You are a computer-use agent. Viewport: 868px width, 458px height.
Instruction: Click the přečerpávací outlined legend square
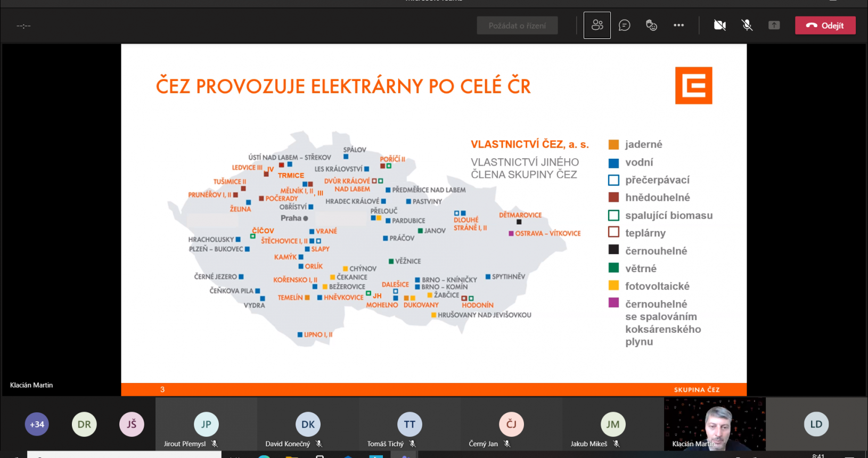(x=613, y=180)
